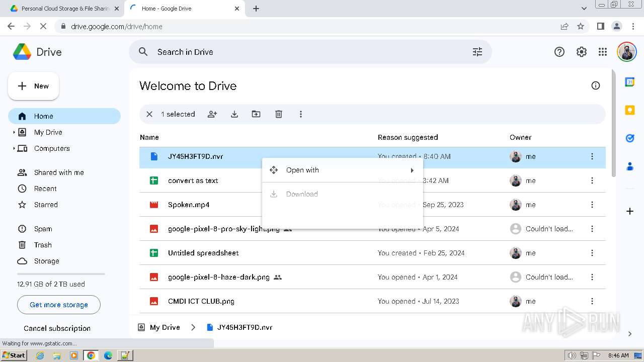Image resolution: width=644 pixels, height=362 pixels.
Task: Click the Windows Start button
Action: point(14,355)
